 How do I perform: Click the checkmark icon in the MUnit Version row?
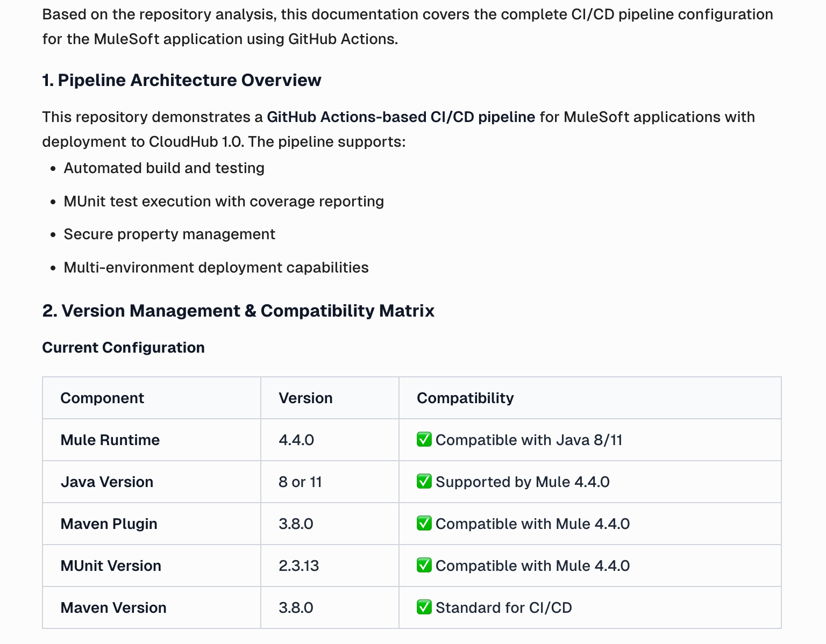[x=424, y=566]
